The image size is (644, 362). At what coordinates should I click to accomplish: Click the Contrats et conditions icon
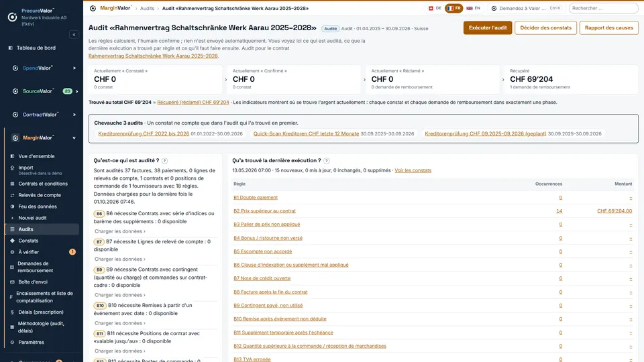pyautogui.click(x=12, y=184)
